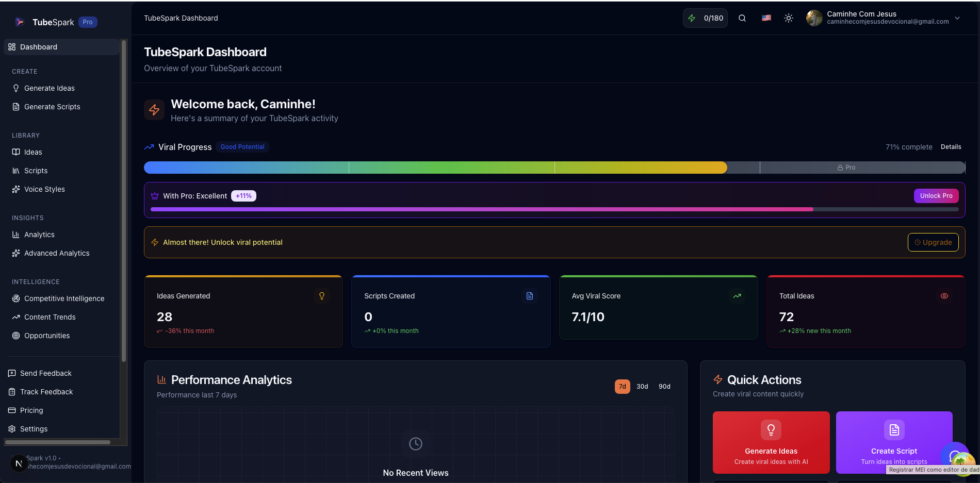Viewport: 980px width, 483px height.
Task: Click the 'No Recent Views' text
Action: point(416,473)
